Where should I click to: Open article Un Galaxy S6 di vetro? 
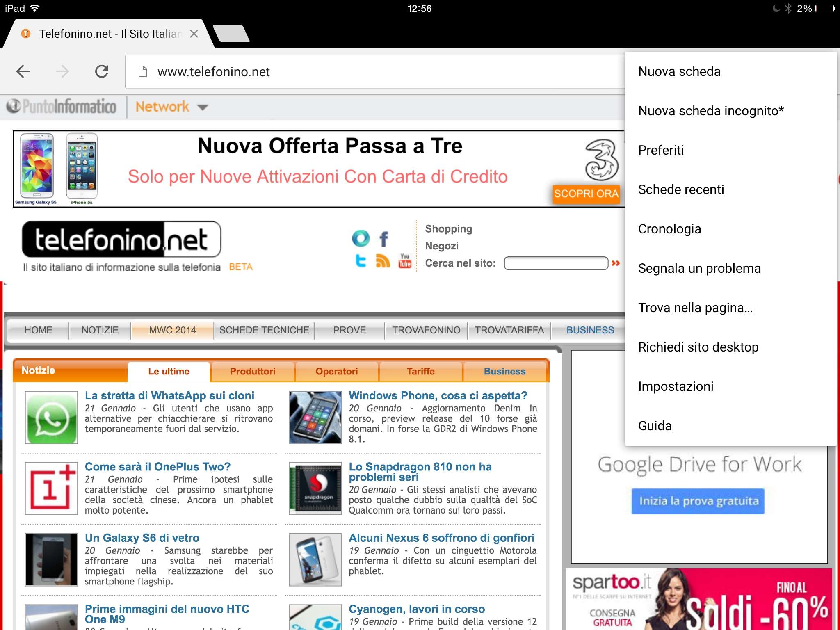(x=142, y=538)
